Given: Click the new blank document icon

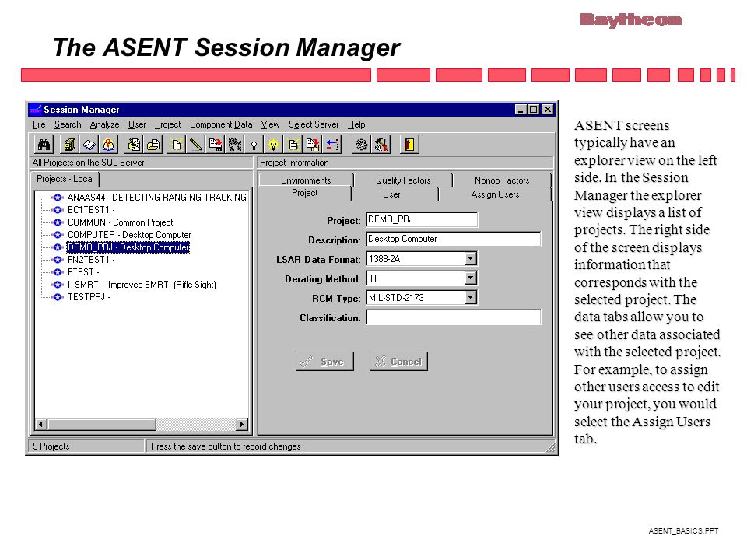Looking at the screenshot, I should 177,145.
